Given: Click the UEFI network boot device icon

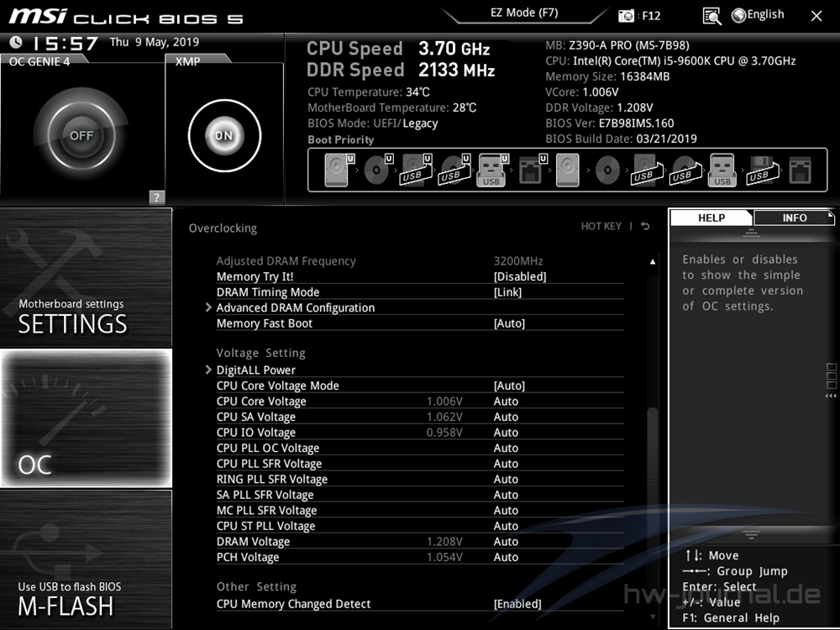Looking at the screenshot, I should 529,171.
